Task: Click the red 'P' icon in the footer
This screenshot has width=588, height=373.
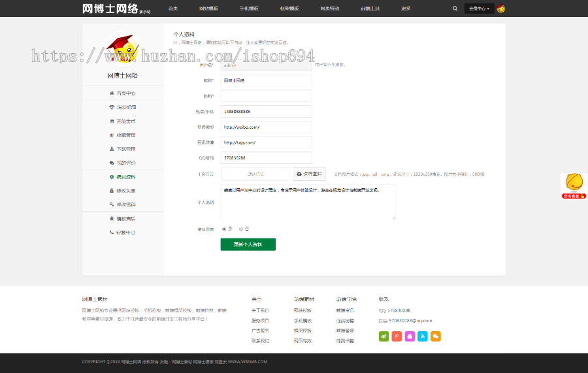Action: (x=397, y=336)
